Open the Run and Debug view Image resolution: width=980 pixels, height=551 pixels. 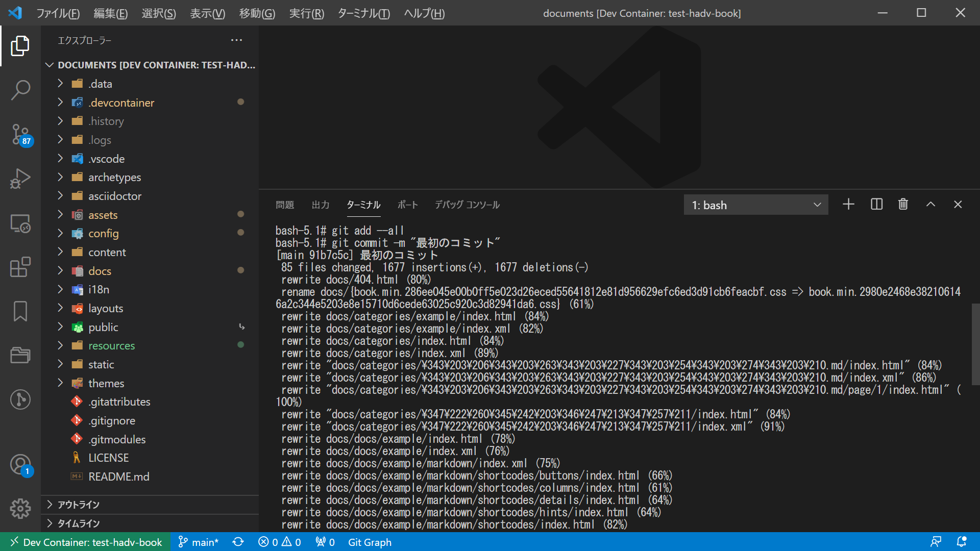pyautogui.click(x=20, y=179)
